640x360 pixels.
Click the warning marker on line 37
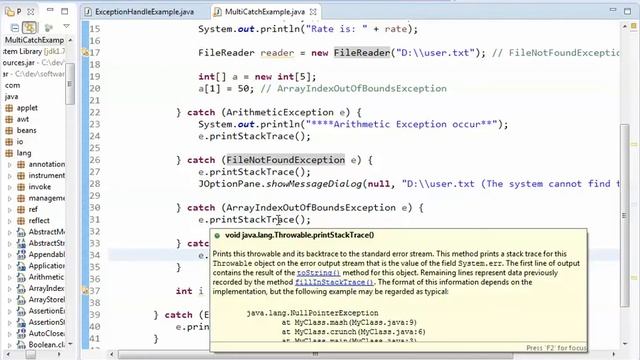pyautogui.click(x=85, y=291)
